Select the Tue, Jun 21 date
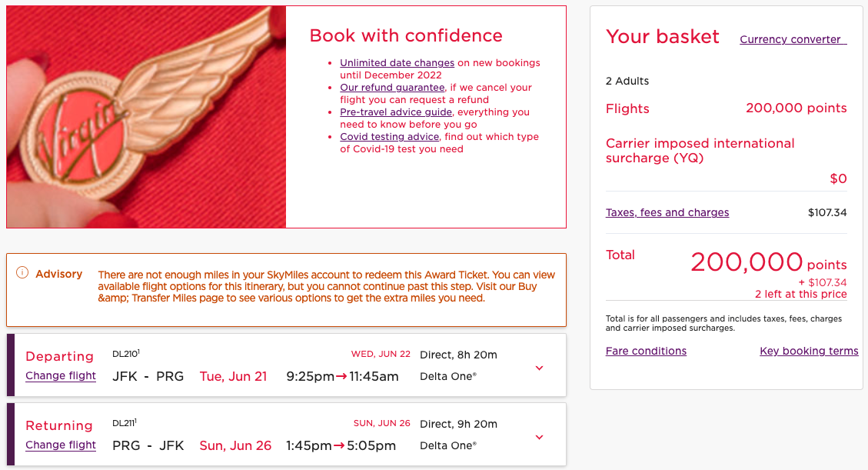The height and width of the screenshot is (470, 868). tap(233, 375)
